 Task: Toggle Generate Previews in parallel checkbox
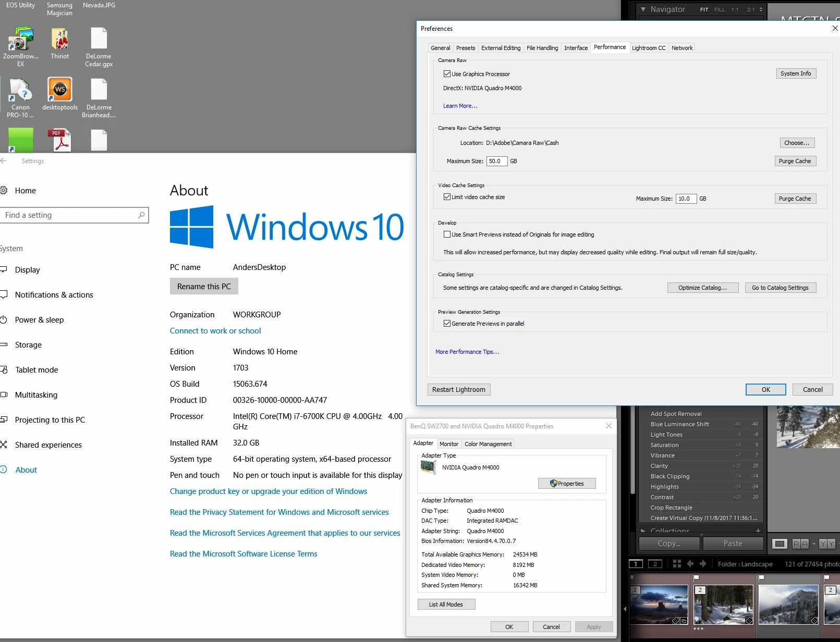click(447, 324)
